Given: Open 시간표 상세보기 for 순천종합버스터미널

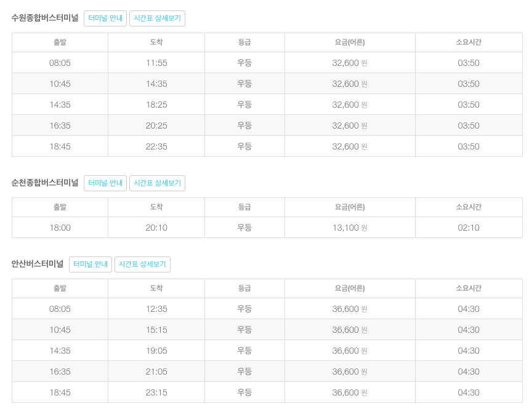Looking at the screenshot, I should [157, 183].
